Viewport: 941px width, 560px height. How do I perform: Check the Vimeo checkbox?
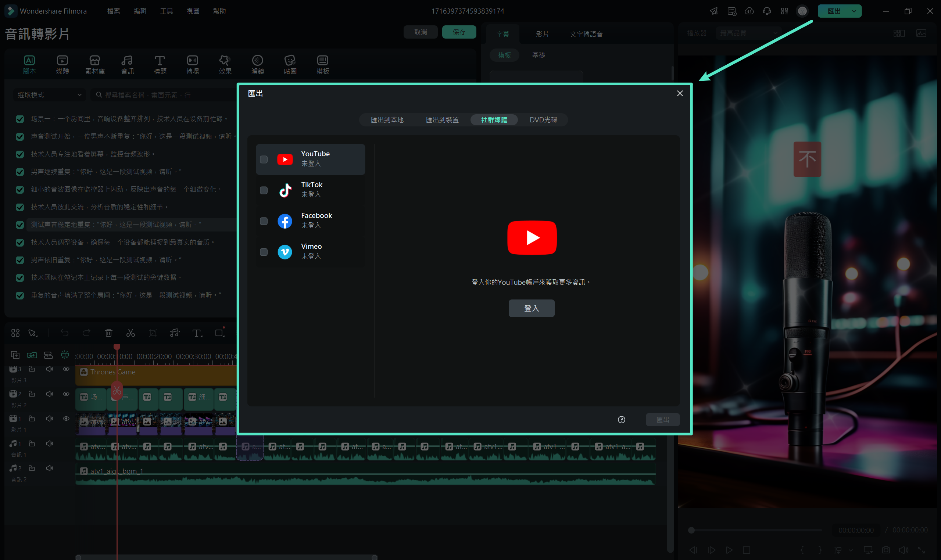pyautogui.click(x=264, y=252)
